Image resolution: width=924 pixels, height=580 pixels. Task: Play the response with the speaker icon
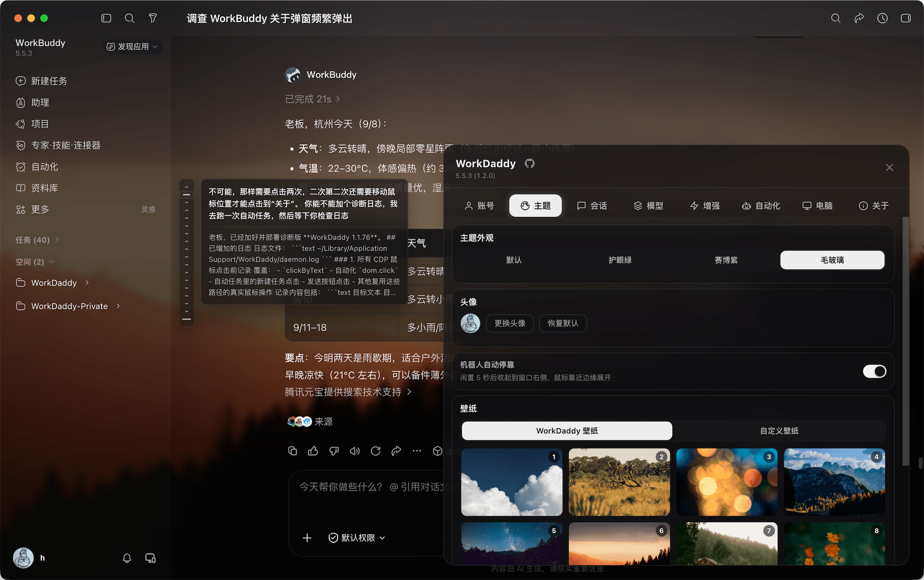355,451
